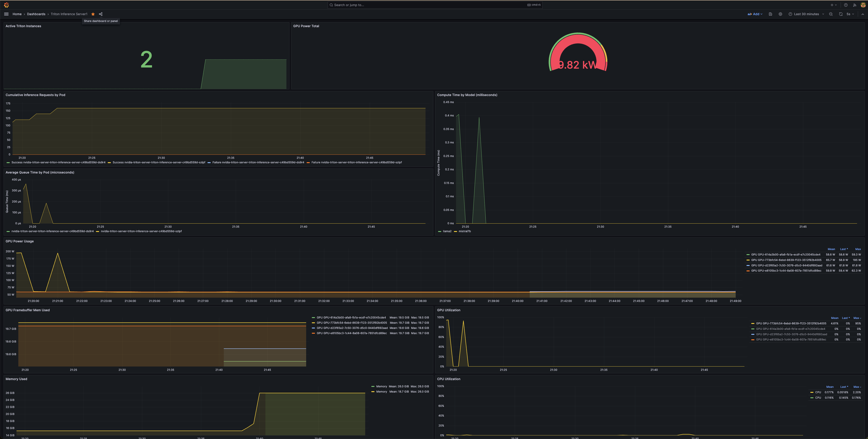Zoom out the time range with magnifier icon
Screen dimensions: 868x439
831,14
